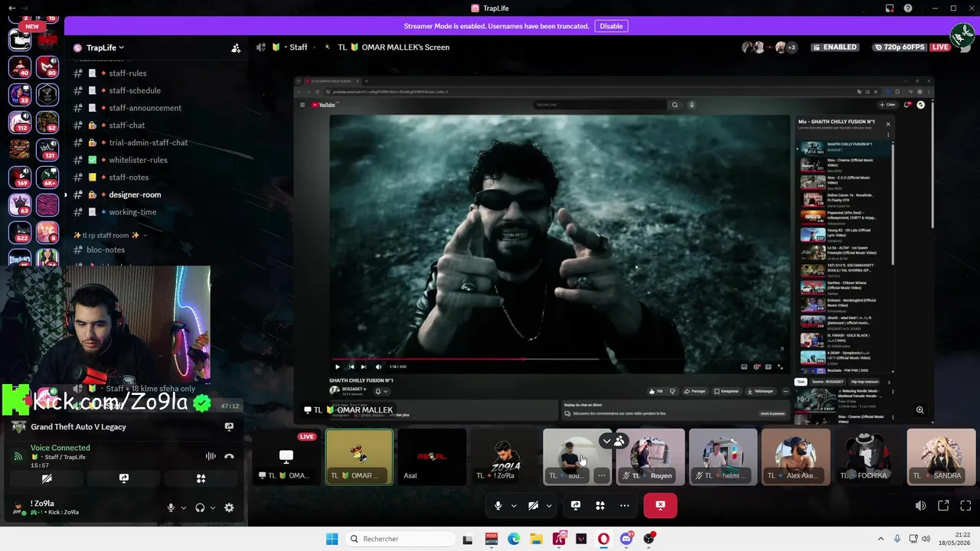The height and width of the screenshot is (551, 980).
Task: Open the microphone options arrow in call bar
Action: pyautogui.click(x=514, y=505)
